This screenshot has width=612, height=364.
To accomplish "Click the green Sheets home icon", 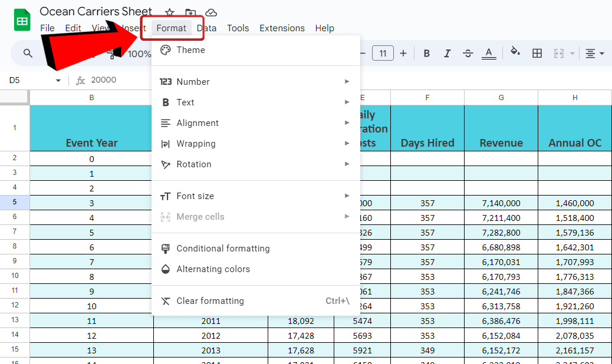I will (x=21, y=19).
